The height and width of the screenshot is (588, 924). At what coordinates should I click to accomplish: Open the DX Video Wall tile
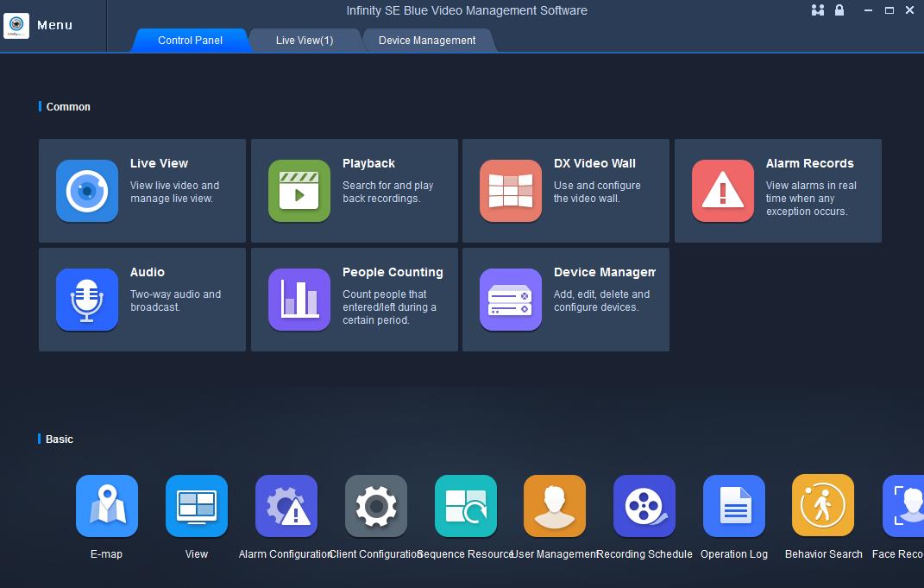click(x=565, y=191)
